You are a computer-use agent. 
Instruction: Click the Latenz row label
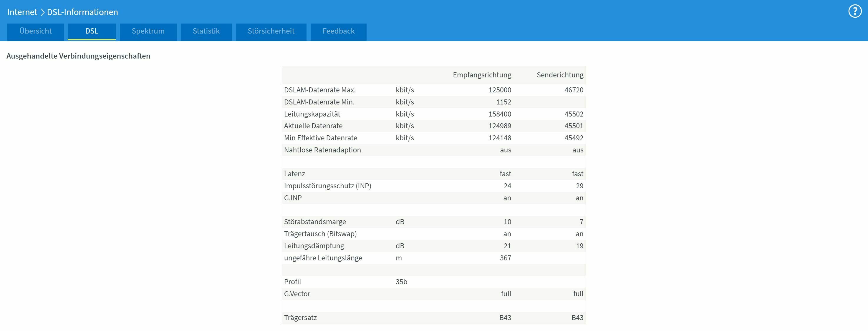coord(294,174)
